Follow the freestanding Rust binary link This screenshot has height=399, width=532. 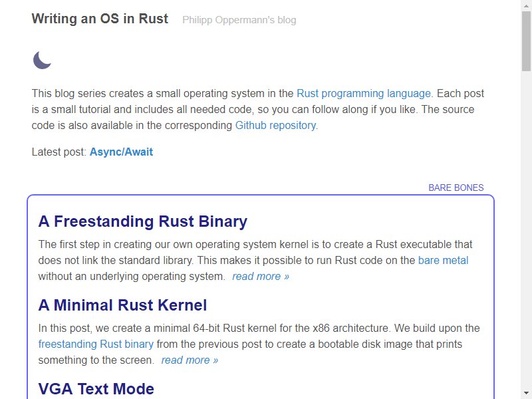click(x=96, y=344)
